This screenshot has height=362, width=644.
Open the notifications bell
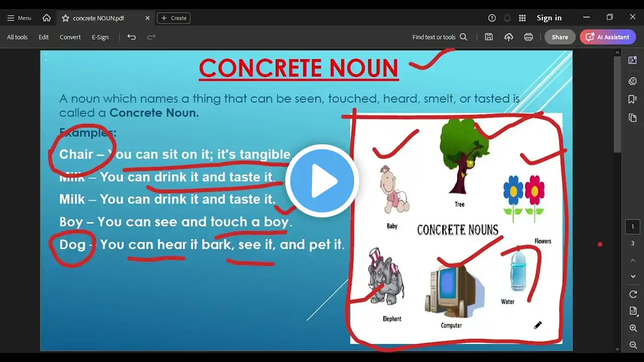click(507, 18)
